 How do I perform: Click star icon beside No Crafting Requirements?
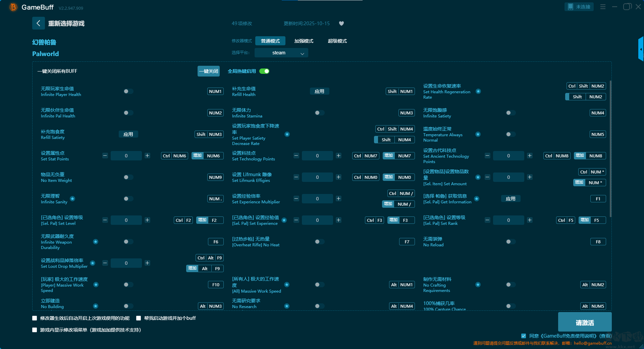(x=478, y=285)
